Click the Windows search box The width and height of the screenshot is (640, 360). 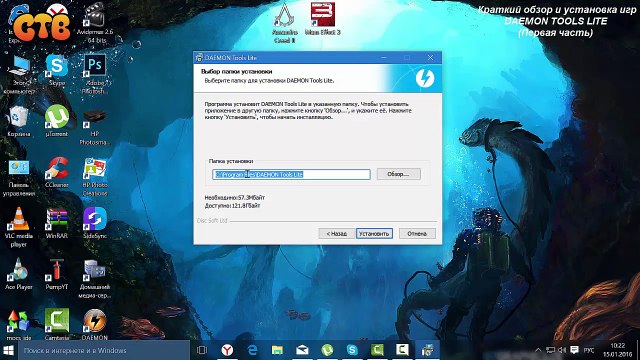(104, 350)
